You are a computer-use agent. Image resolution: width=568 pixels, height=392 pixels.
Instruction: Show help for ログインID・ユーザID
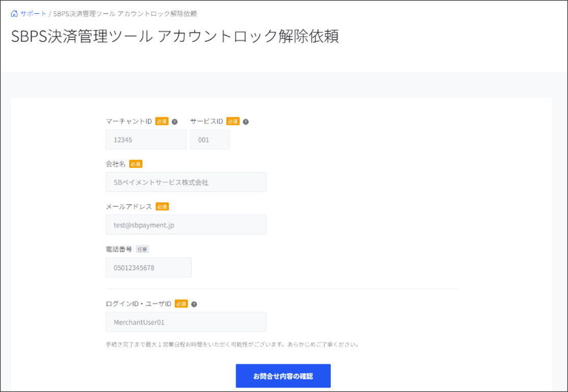point(194,304)
